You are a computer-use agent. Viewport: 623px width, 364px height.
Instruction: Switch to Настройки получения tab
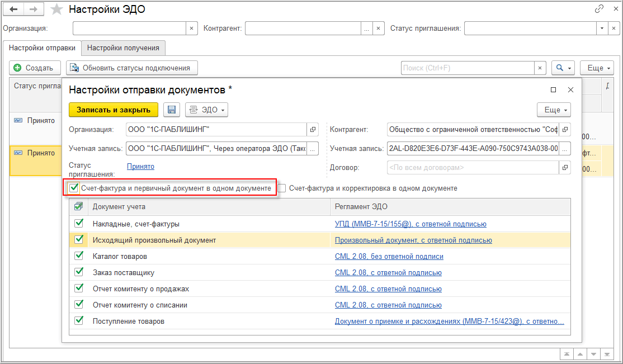click(123, 48)
